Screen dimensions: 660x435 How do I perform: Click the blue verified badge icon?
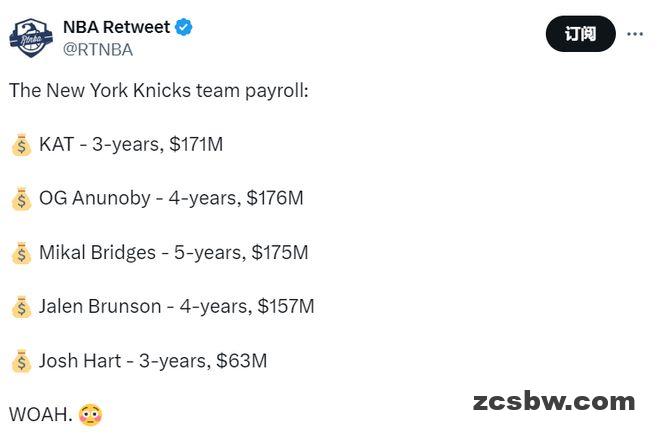(x=184, y=27)
